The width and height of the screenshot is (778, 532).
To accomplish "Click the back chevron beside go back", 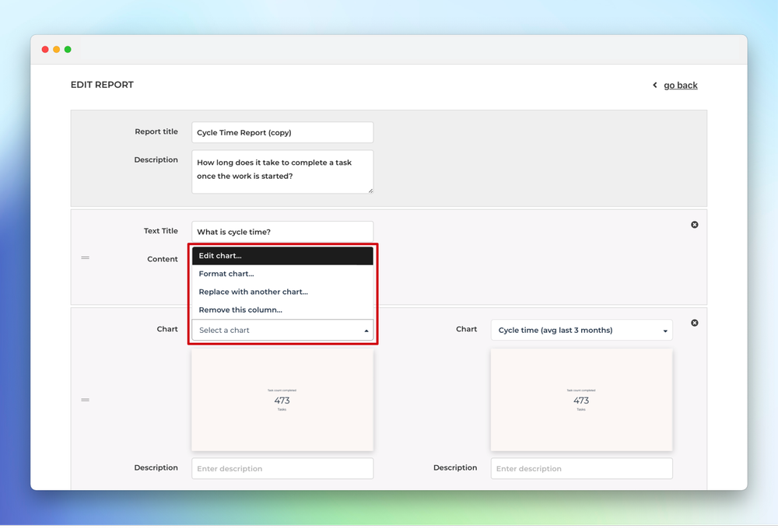I will (x=655, y=86).
